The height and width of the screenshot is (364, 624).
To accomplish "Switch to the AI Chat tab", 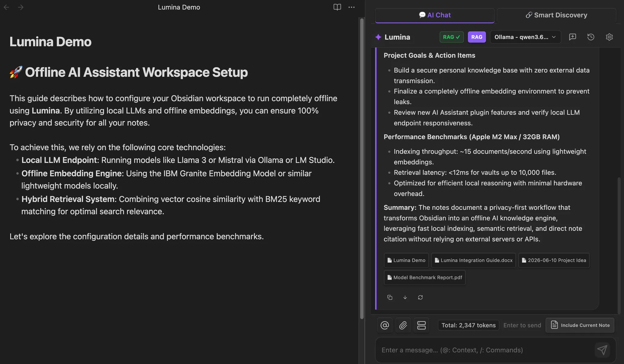I will coord(434,15).
